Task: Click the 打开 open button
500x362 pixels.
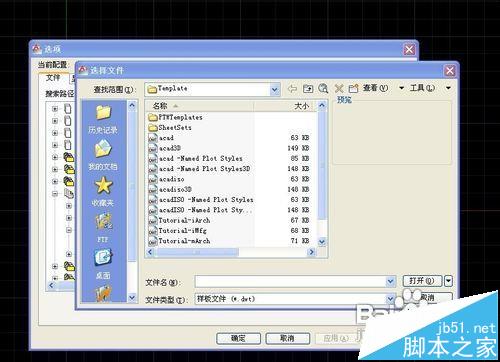Action: (422, 281)
